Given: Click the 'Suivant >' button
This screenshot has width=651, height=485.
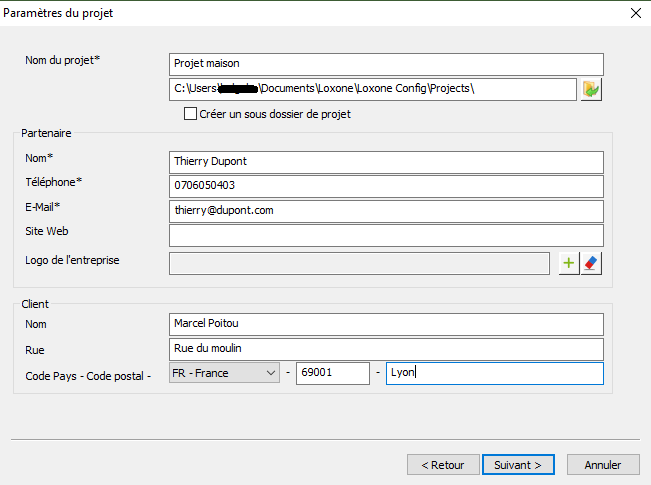Looking at the screenshot, I should click(x=518, y=465).
